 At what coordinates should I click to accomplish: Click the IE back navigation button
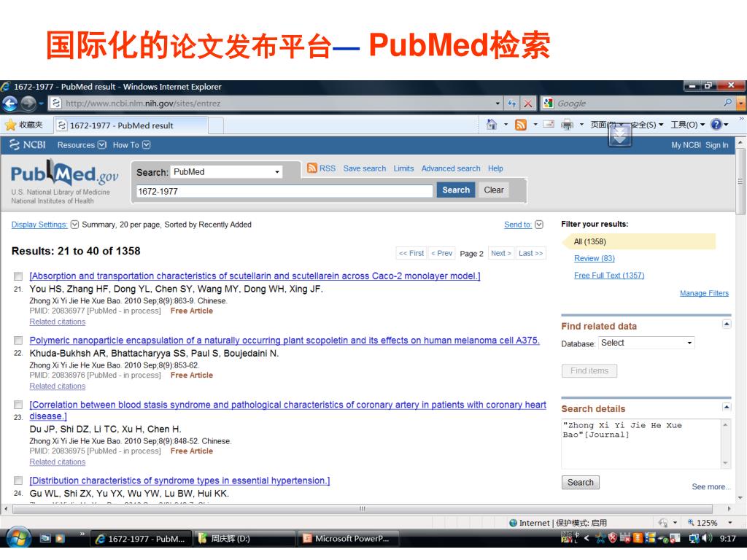tap(10, 104)
